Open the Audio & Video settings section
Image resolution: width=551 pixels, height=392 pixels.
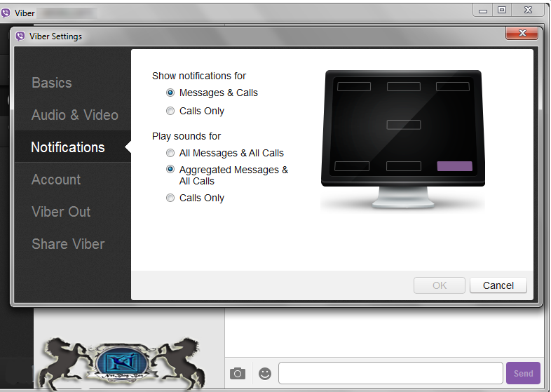click(74, 115)
